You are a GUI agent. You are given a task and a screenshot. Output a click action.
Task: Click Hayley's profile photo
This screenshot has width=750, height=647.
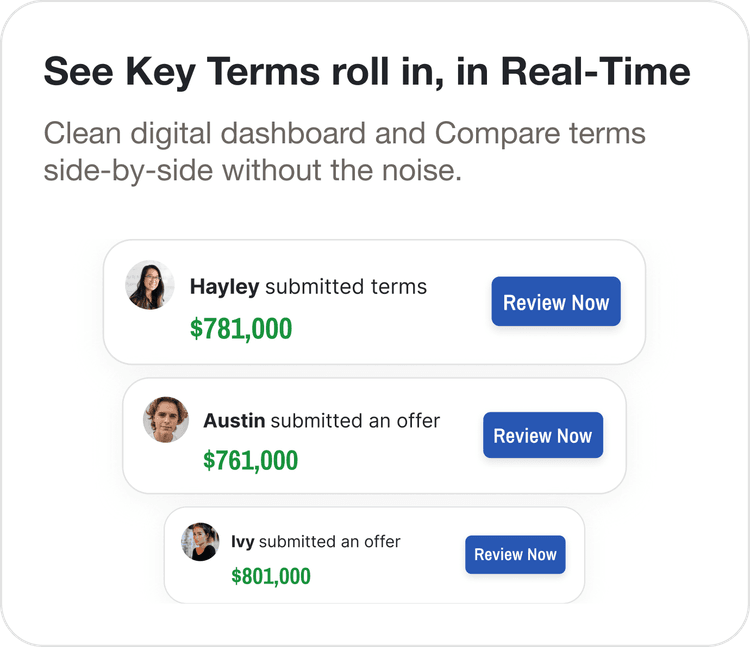150,285
